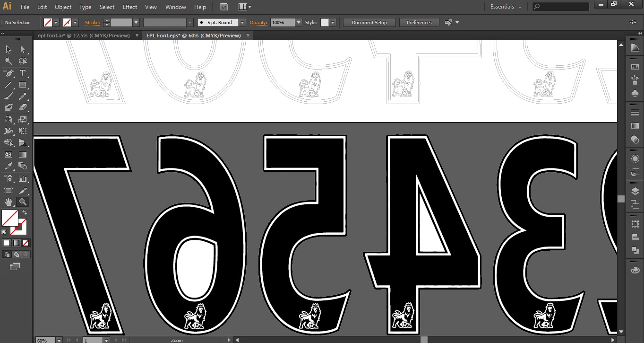The image size is (644, 343).
Task: Close the epl font.ai tab
Action: point(137,35)
